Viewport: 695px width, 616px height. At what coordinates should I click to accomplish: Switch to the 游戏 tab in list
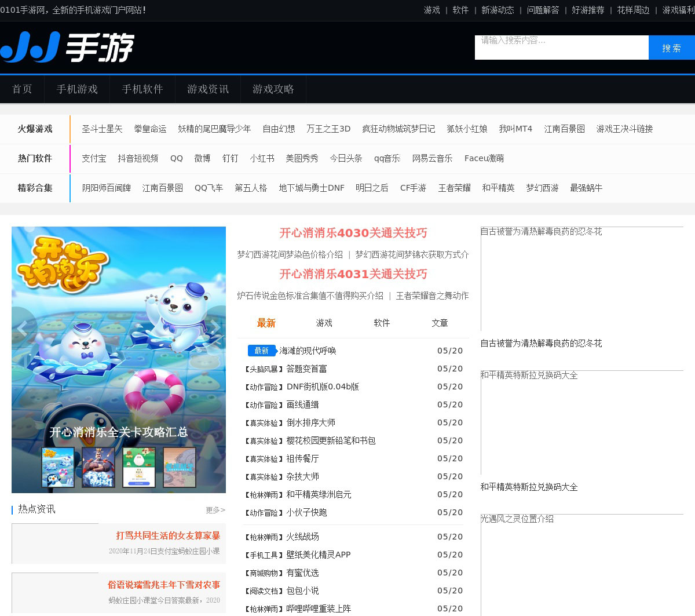tap(324, 323)
